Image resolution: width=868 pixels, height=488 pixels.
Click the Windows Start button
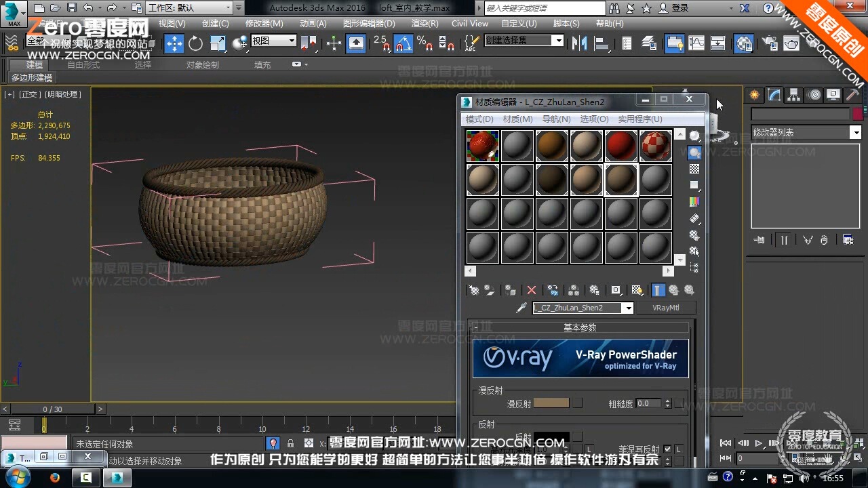coord(18,476)
